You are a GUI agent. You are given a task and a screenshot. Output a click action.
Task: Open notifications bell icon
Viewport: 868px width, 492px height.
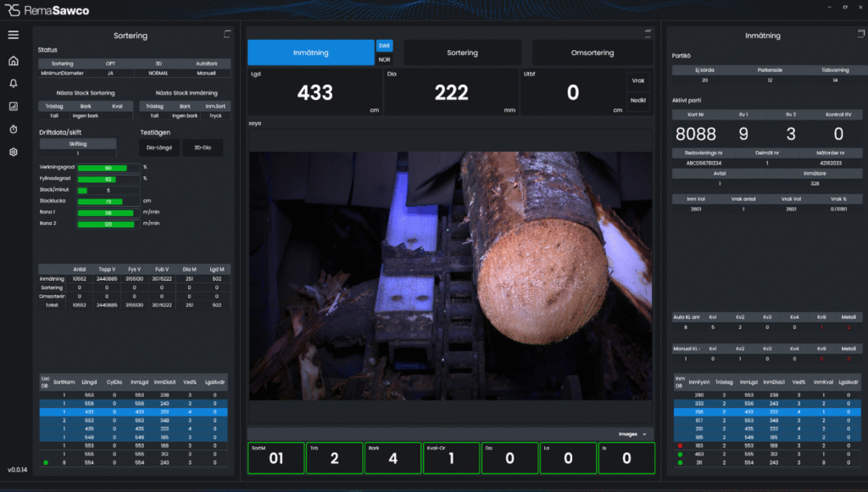(x=13, y=84)
